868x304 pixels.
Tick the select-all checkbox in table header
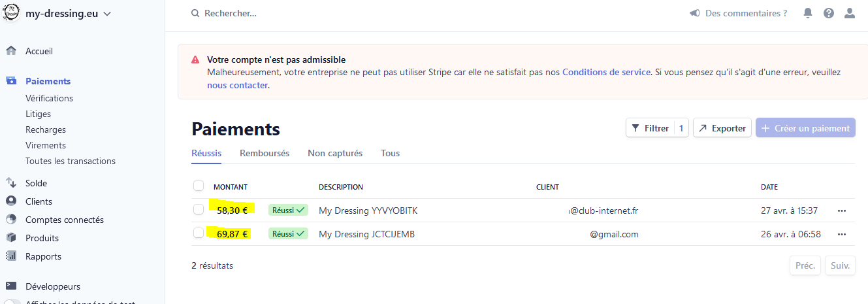pos(199,186)
